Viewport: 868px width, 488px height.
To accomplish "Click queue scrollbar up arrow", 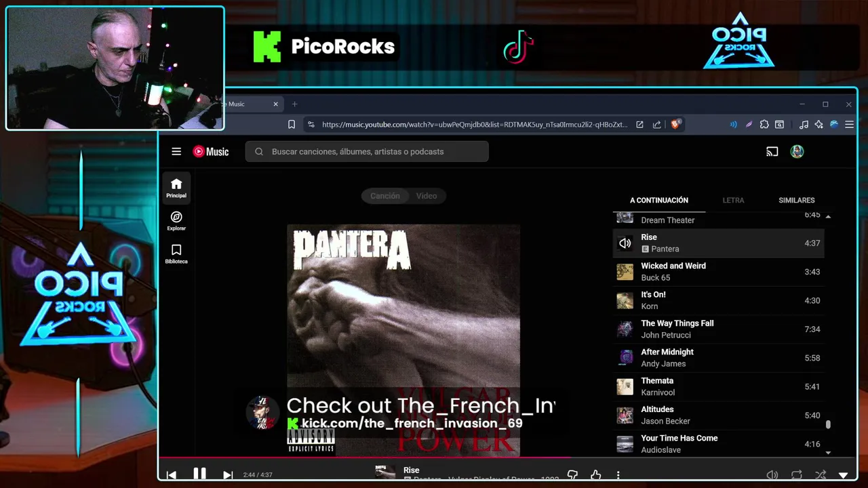I will (828, 216).
